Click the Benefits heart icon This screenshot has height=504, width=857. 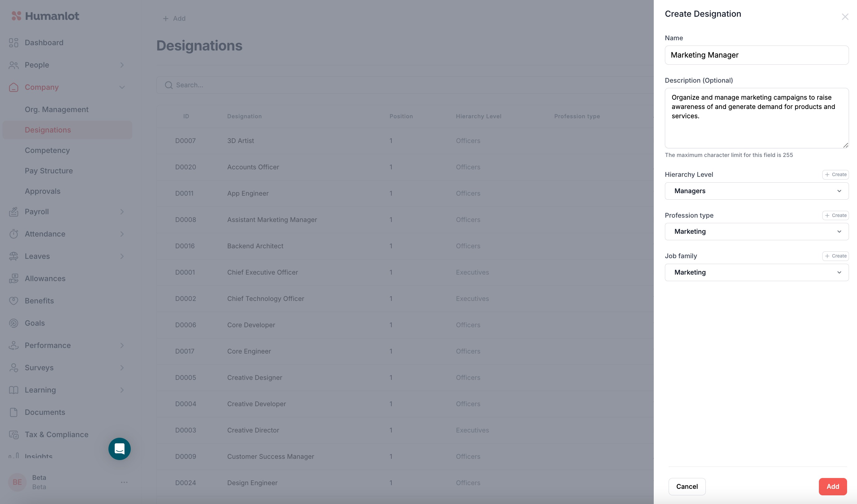pos(14,301)
